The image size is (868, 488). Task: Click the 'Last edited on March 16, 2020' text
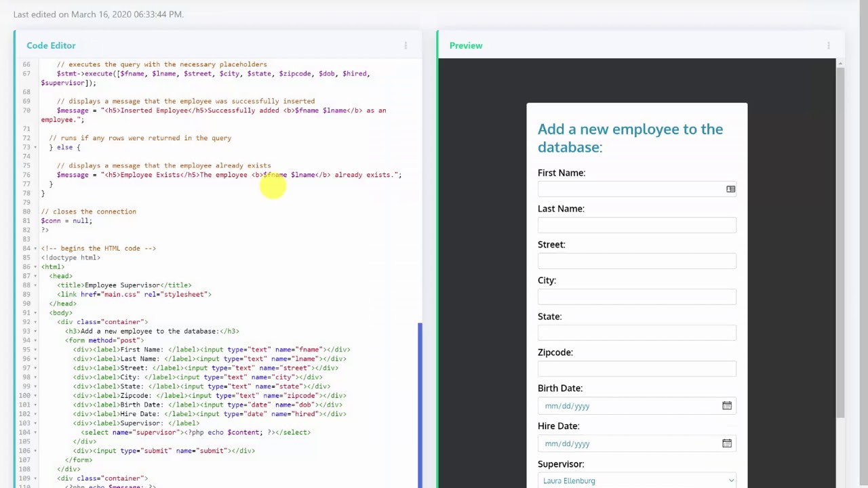click(x=98, y=14)
